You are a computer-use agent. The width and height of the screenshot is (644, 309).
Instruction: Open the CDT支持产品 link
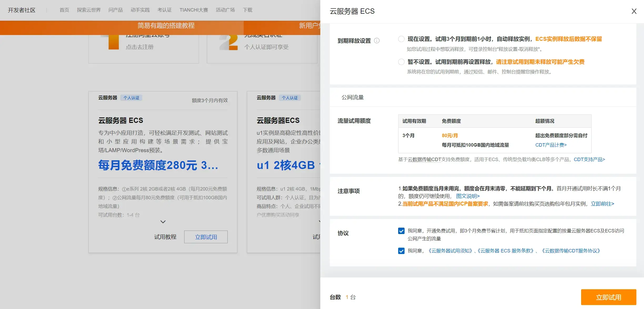589,160
